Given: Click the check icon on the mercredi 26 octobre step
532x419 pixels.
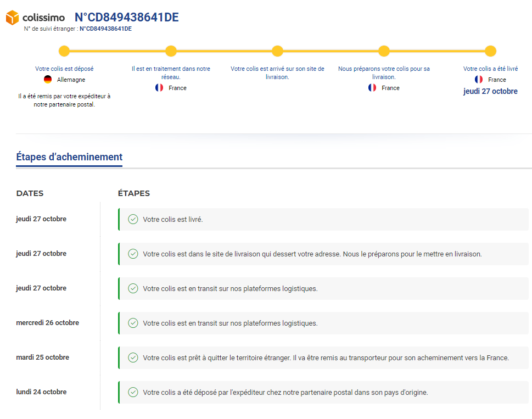Looking at the screenshot, I should pyautogui.click(x=133, y=323).
